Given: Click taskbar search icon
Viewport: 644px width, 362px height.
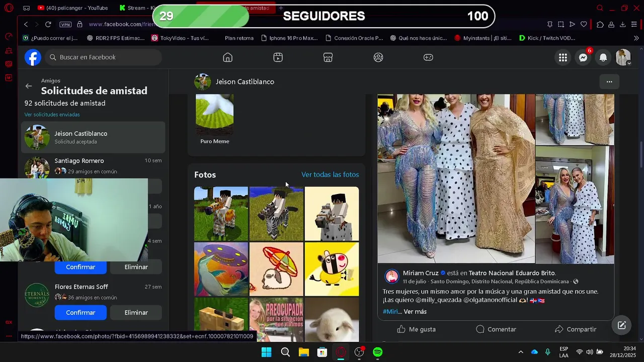Looking at the screenshot, I should coord(285,352).
